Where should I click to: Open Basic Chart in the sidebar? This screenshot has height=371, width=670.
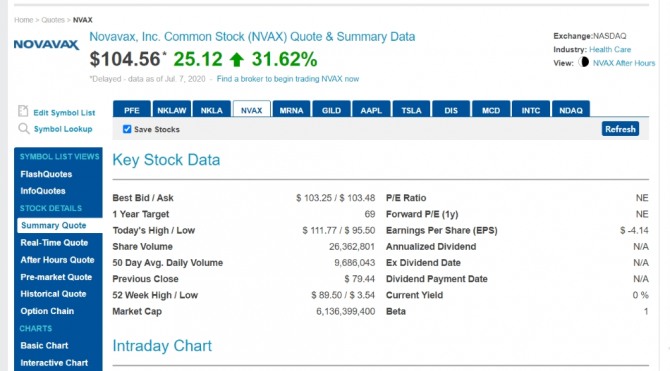pos(44,345)
